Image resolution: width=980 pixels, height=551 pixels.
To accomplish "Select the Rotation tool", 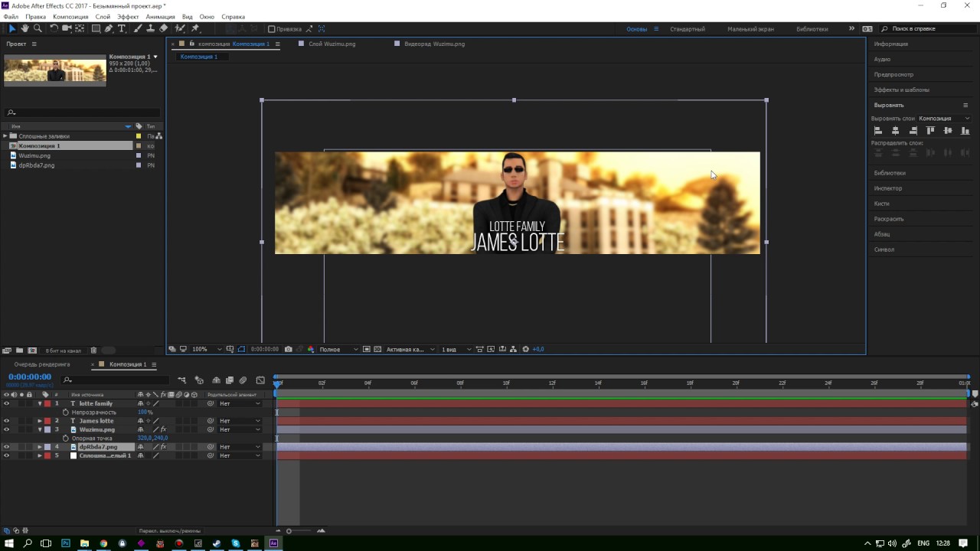I will (x=54, y=28).
